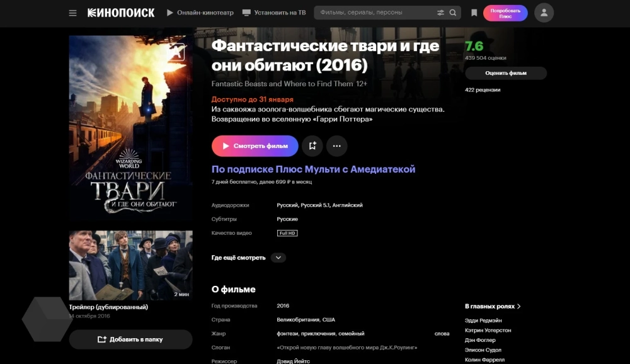This screenshot has height=364, width=630.
Task: Go to Онлайн-кинотеатр section
Action: tap(200, 13)
